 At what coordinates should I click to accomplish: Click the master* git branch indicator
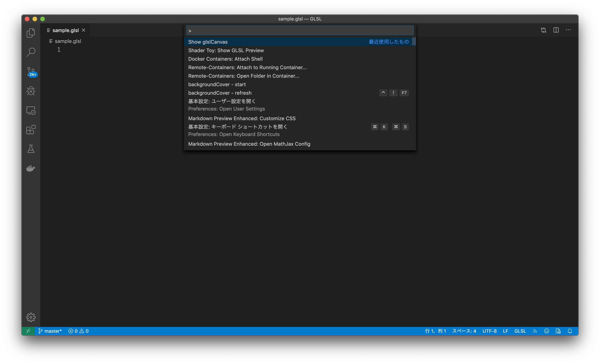(x=50, y=331)
